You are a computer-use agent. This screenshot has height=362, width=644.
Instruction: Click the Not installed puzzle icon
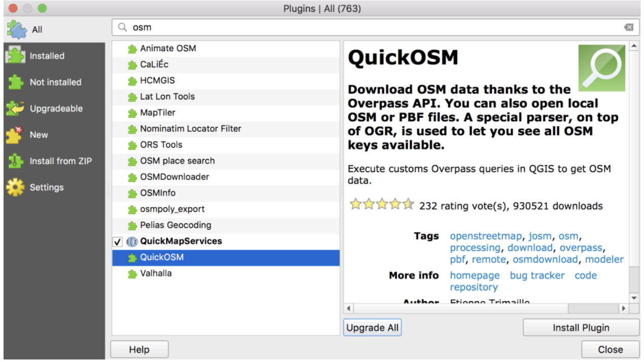pos(16,82)
